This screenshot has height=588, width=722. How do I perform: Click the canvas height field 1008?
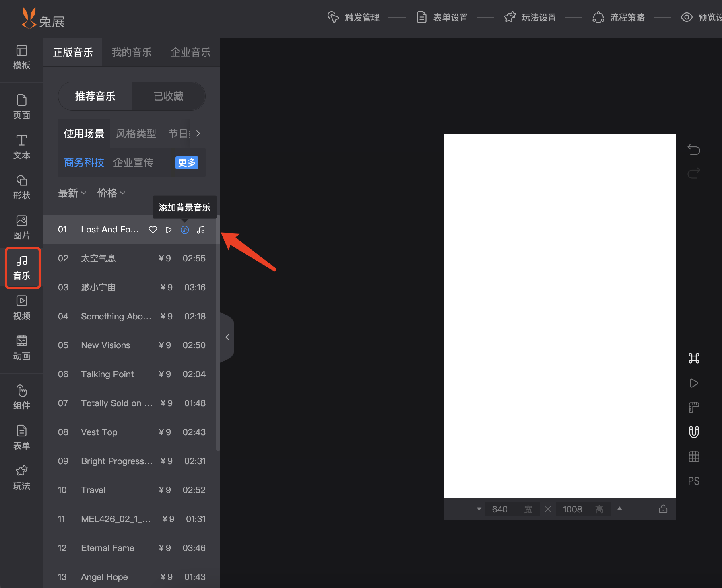[583, 509]
